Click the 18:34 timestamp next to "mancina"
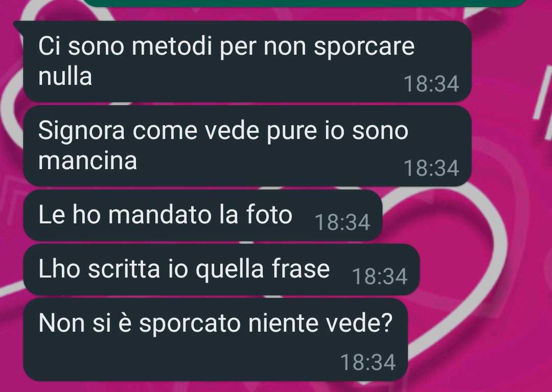 point(431,168)
